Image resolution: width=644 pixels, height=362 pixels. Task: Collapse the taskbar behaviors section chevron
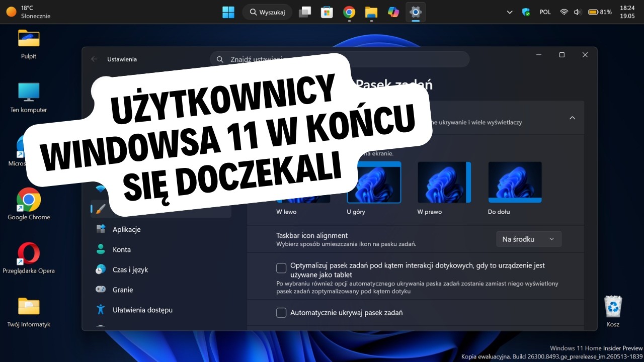(572, 118)
